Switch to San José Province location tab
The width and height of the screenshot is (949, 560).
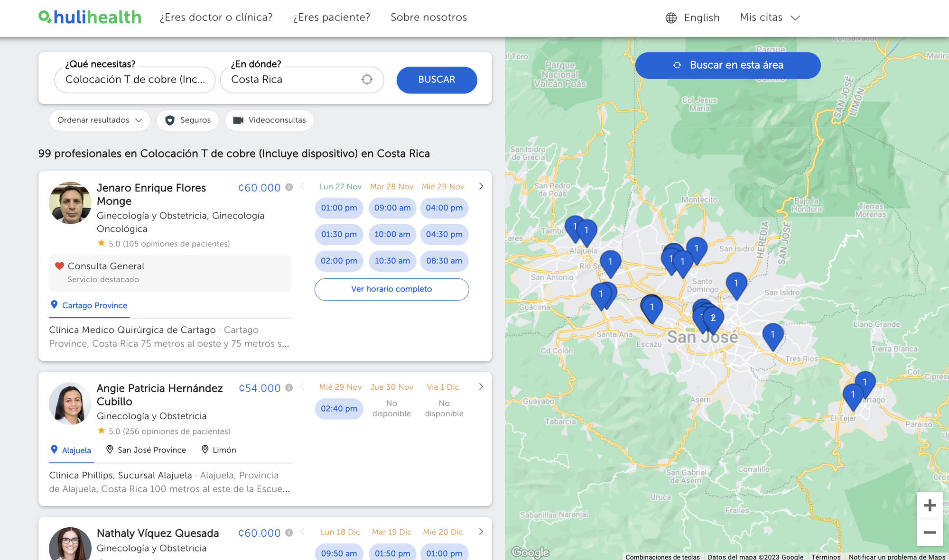[x=146, y=450]
